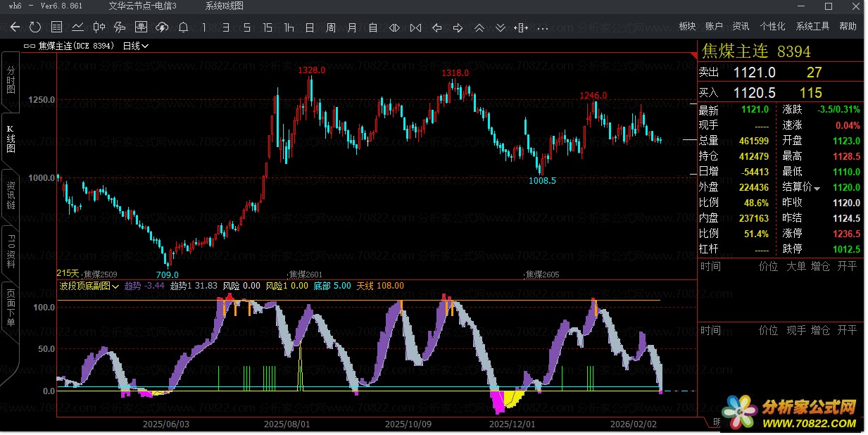Image resolution: width=868 pixels, height=435 pixels.
Task: Click the 板块 button
Action: (x=687, y=27)
